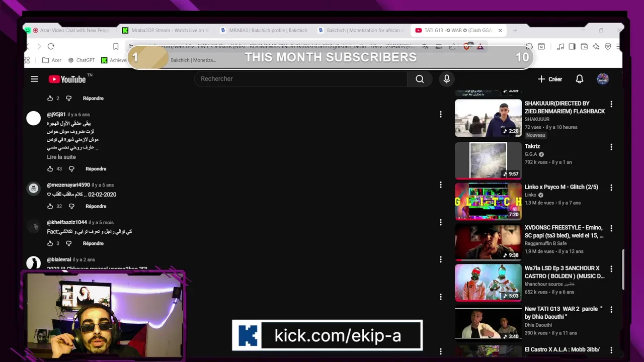644x362 pixels.
Task: Open the account avatar menu
Action: tap(603, 79)
